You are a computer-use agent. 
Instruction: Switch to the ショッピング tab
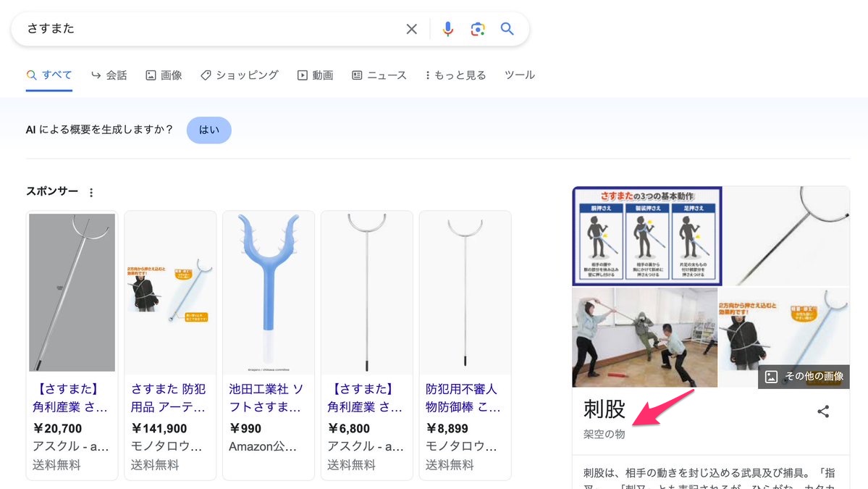[240, 75]
